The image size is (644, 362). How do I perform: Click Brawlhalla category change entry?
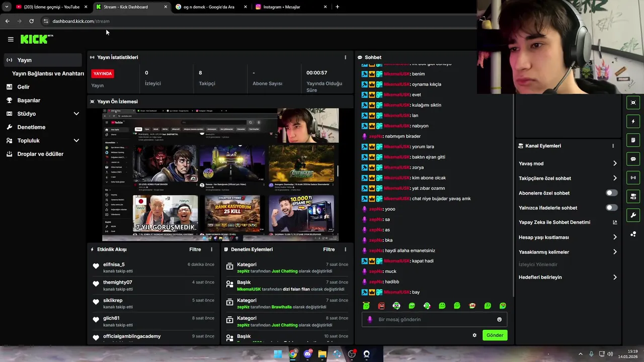(x=286, y=304)
